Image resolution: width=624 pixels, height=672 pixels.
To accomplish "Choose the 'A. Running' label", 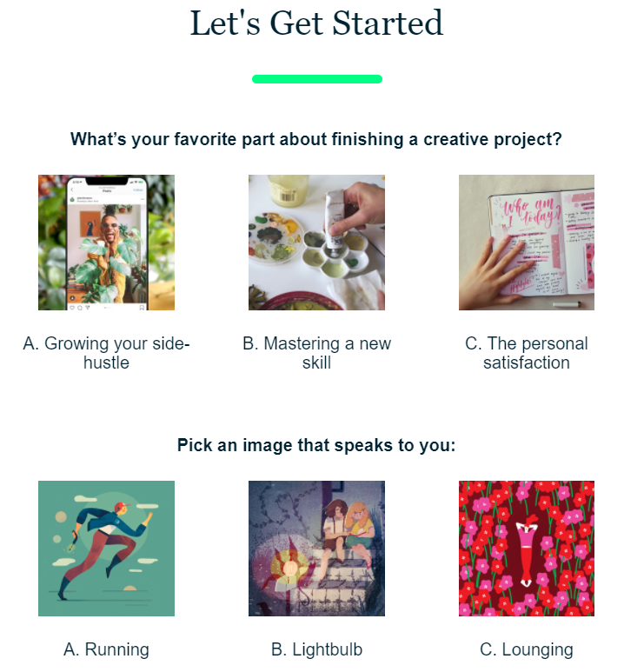I will pos(106,649).
